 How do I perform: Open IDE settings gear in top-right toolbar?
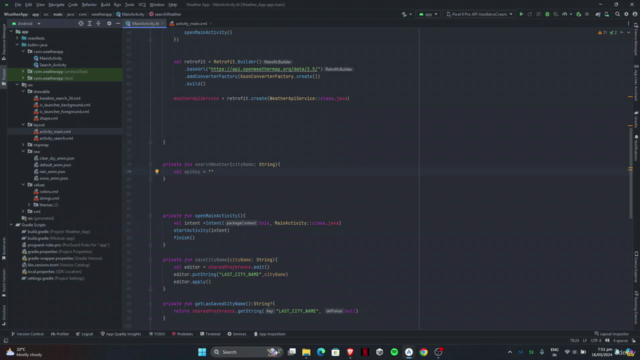627,14
